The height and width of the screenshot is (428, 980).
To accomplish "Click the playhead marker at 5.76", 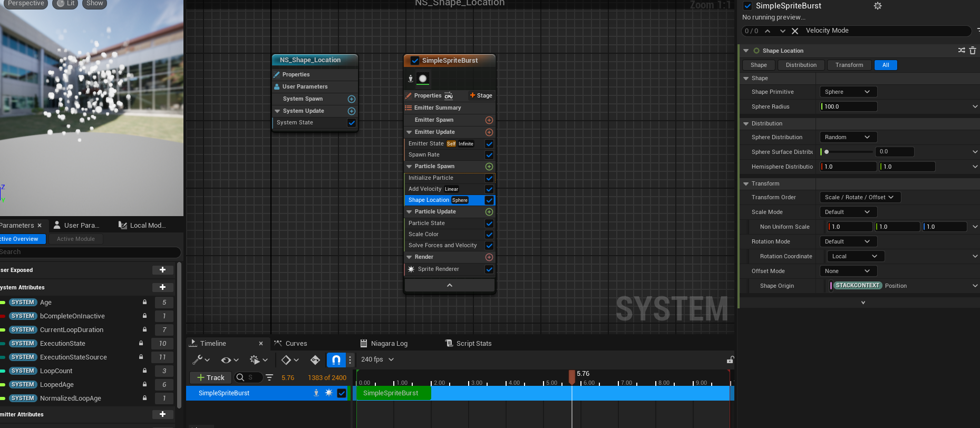I will 572,376.
